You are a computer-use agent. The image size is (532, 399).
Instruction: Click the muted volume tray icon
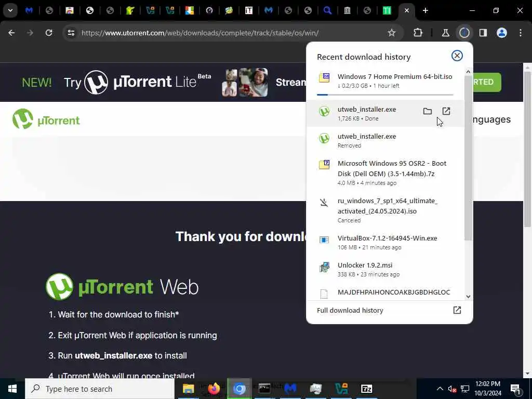(x=452, y=389)
